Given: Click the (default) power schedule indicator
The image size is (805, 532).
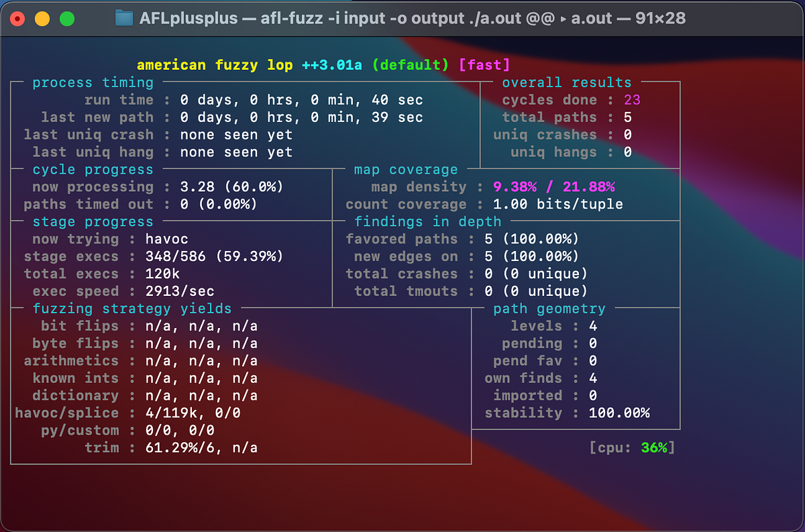Looking at the screenshot, I should pyautogui.click(x=411, y=64).
